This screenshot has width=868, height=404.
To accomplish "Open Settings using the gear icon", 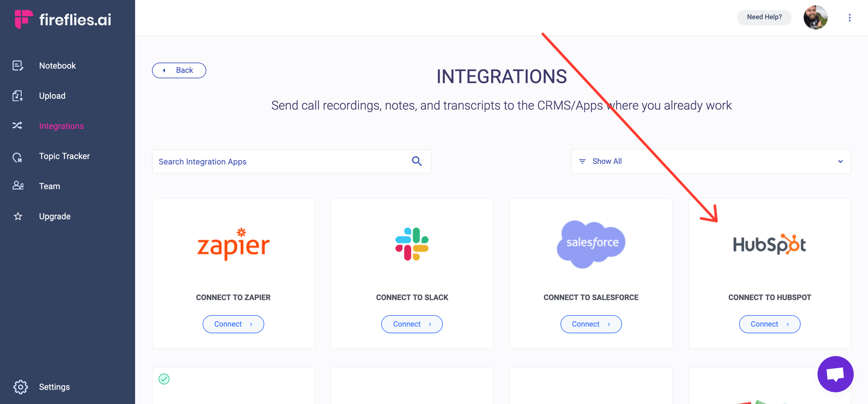I will coord(20,387).
